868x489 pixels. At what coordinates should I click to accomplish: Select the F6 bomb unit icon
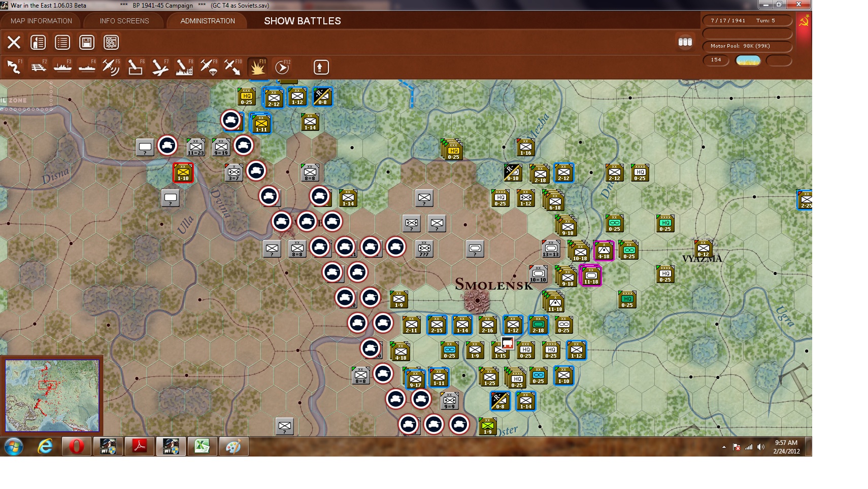point(136,67)
